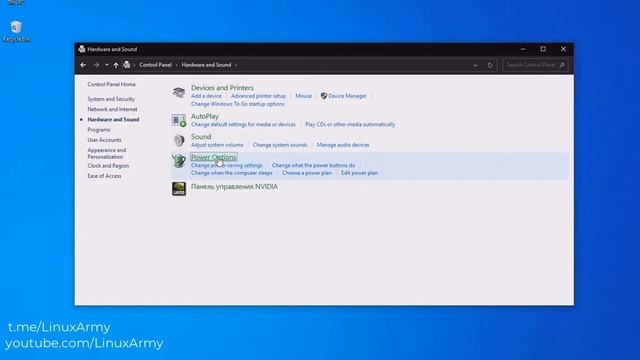Click the search magnifier icon
Image resolution: width=640 pixels, height=360 pixels.
[x=562, y=65]
